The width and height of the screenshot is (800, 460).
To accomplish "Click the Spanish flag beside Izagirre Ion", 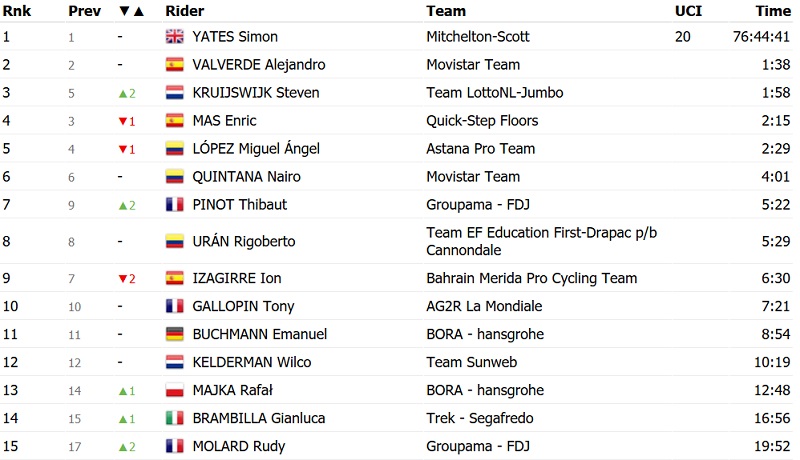I will pos(175,278).
